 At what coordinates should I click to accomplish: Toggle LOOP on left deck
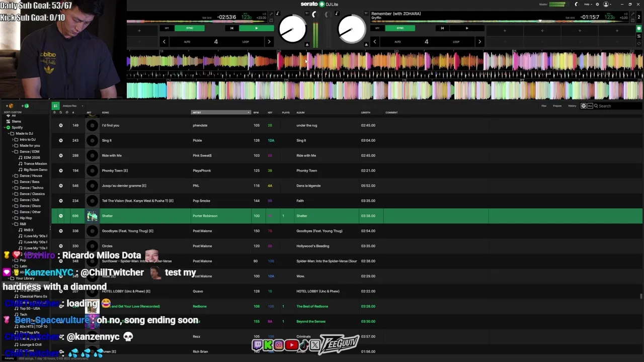(x=246, y=42)
